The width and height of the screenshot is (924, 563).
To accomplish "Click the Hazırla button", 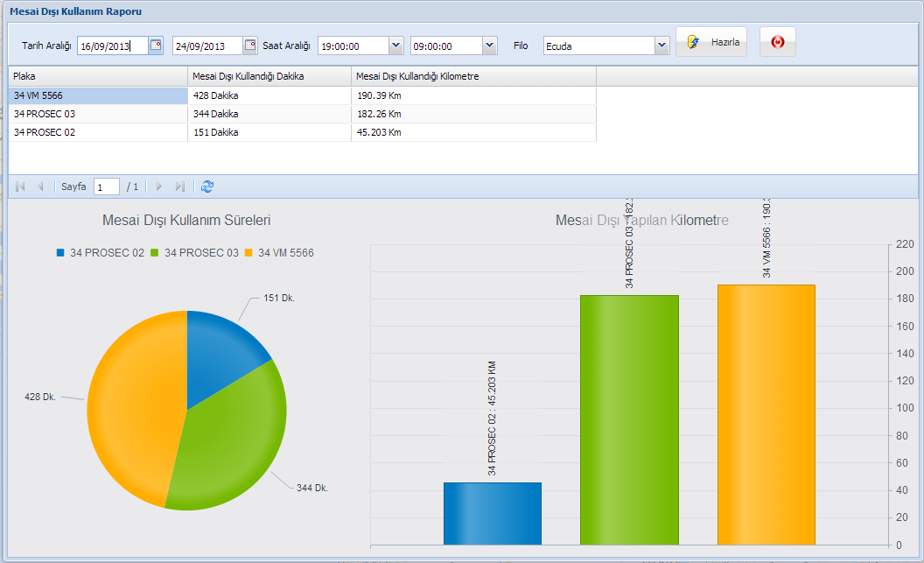I will point(711,42).
